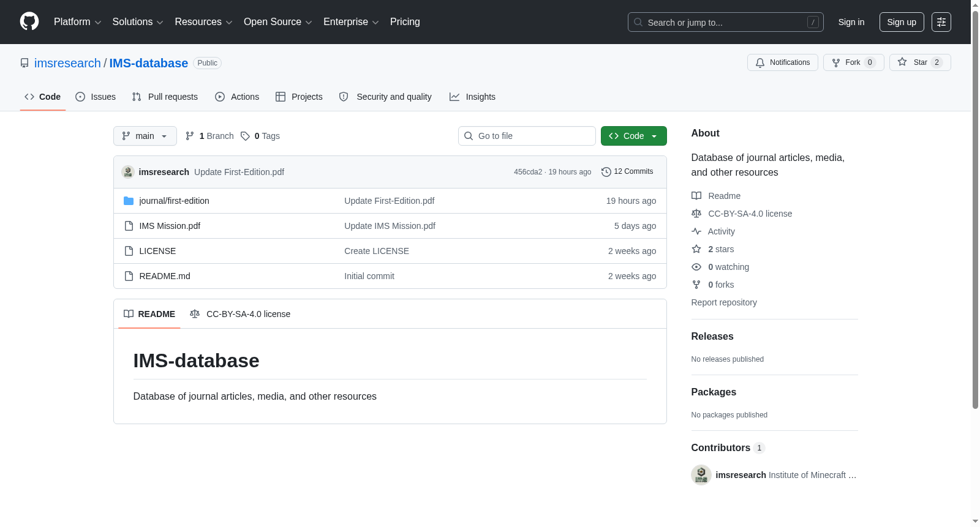Viewport: 980px width, 527px height.
Task: Expand the Platform menu
Action: pos(78,22)
